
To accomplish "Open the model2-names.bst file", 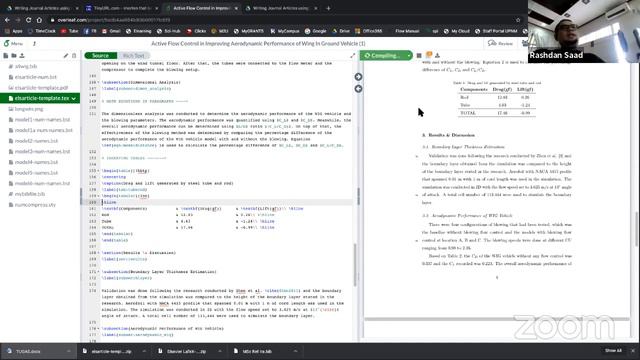I will 36,141.
